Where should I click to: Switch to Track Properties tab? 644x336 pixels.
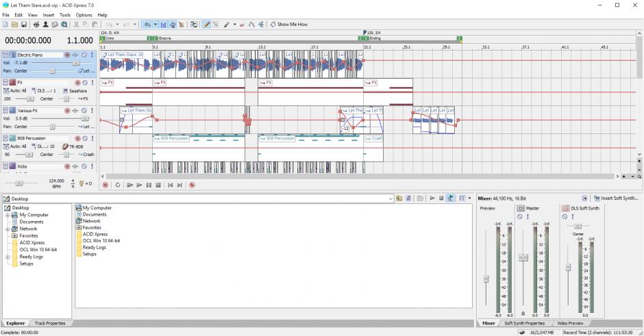click(x=50, y=323)
